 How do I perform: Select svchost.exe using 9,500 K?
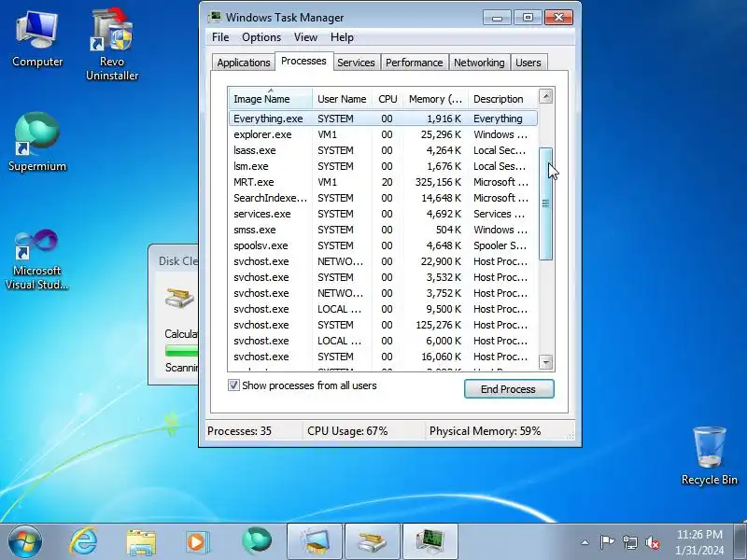point(383,309)
